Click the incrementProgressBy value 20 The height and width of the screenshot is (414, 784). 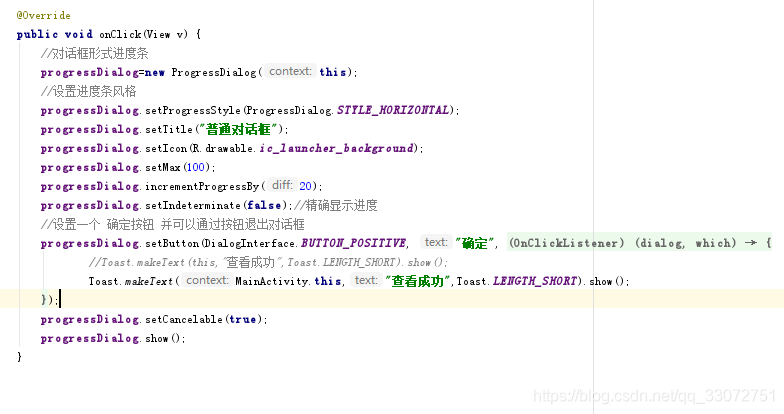click(305, 186)
